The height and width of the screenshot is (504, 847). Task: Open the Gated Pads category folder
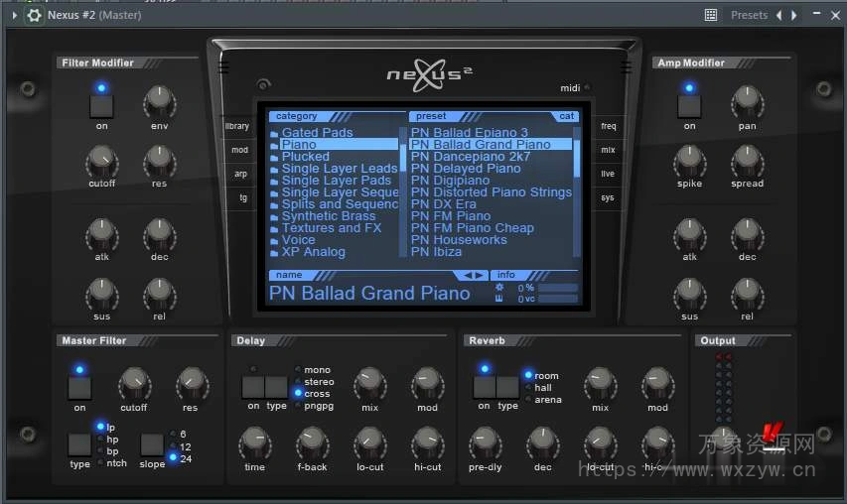coord(317,132)
